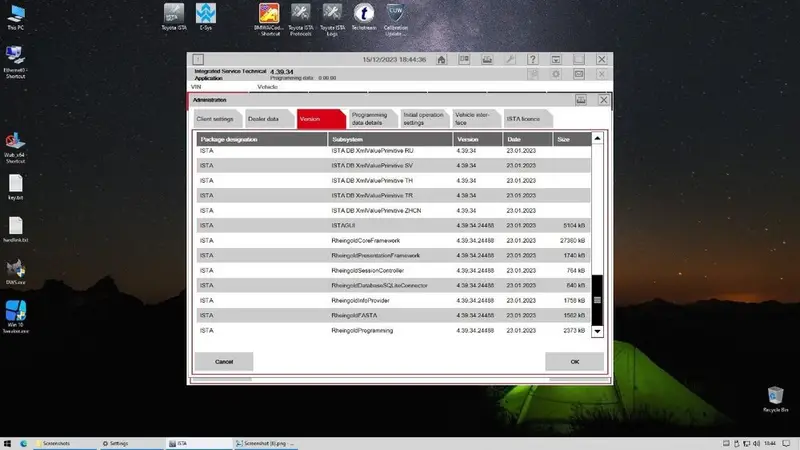Open the Toyota ISTA desktop shortcut
The width and height of the screenshot is (800, 450).
[x=174, y=17]
